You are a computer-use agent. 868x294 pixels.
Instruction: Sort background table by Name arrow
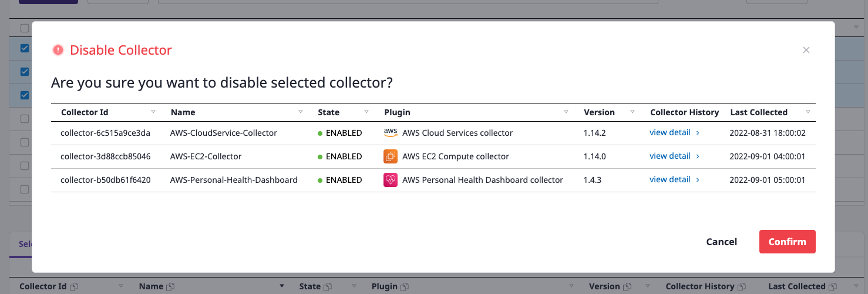point(282,286)
